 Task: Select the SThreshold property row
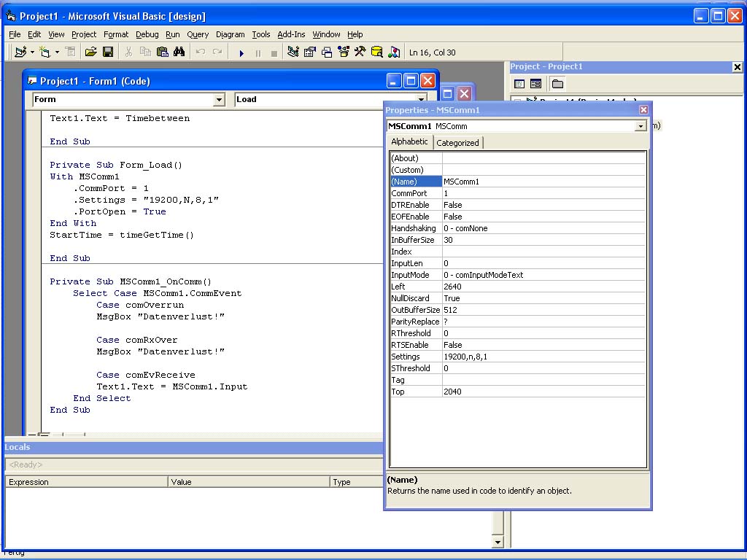pos(518,368)
